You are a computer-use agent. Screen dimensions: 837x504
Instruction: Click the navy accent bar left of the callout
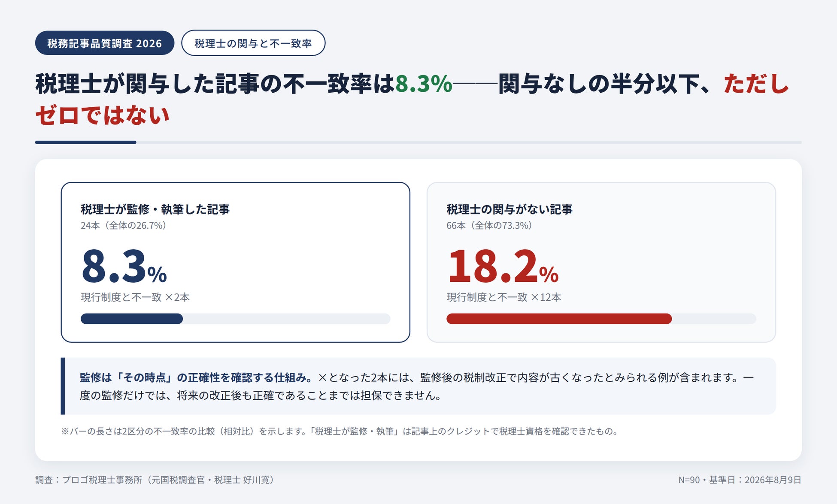[x=63, y=386]
